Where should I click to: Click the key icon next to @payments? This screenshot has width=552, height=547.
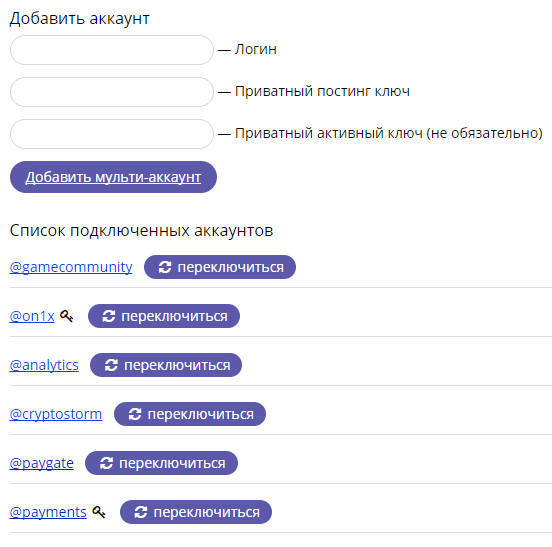pyautogui.click(x=99, y=512)
